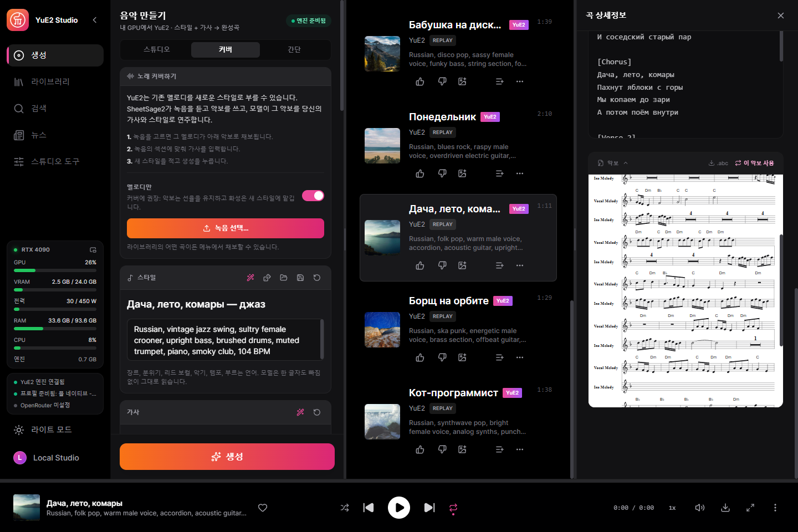Click 이 악보 사용 button
The image size is (798, 532).
pyautogui.click(x=755, y=163)
